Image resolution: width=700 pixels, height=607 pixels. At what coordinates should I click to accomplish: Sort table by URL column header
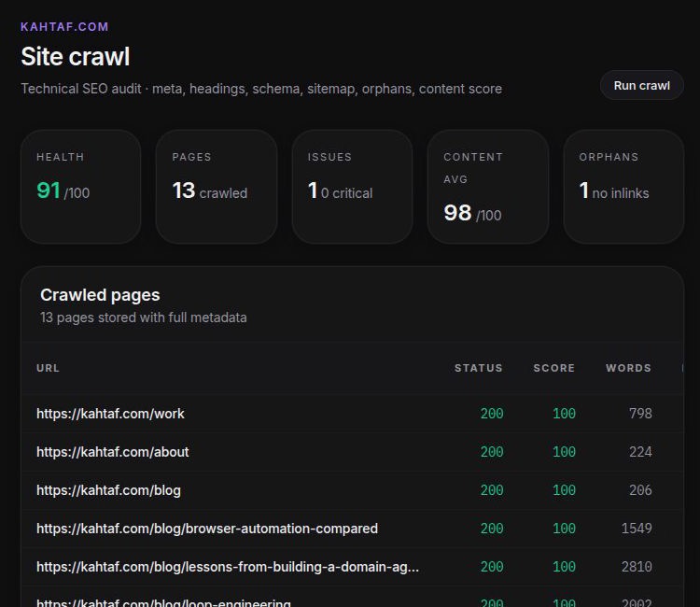coord(48,368)
